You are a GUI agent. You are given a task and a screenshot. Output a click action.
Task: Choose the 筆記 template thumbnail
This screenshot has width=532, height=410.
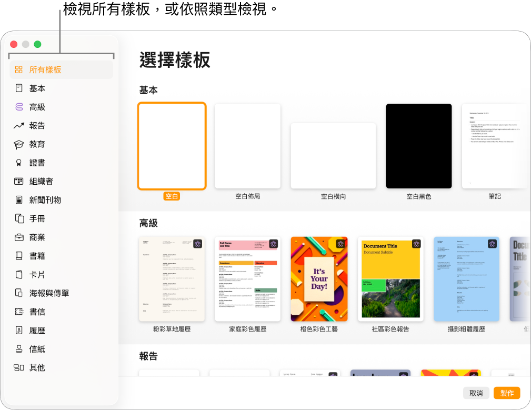click(x=495, y=146)
